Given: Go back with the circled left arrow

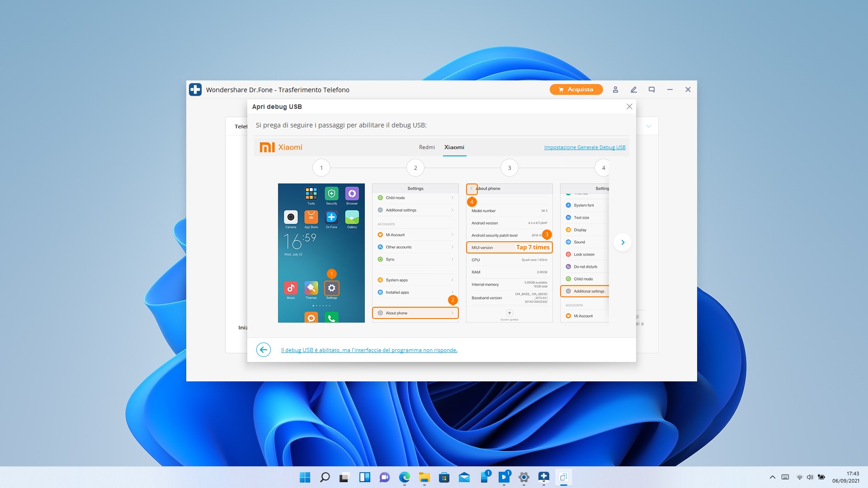Looking at the screenshot, I should (x=264, y=350).
